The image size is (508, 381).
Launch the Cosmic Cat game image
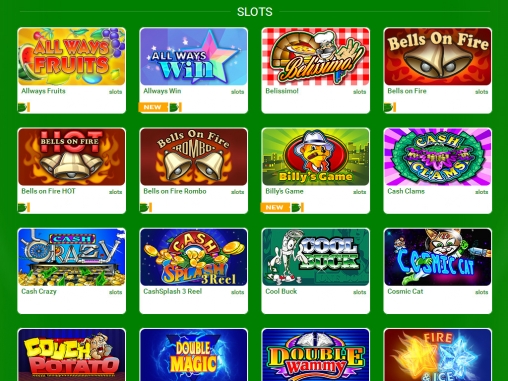coord(438,257)
